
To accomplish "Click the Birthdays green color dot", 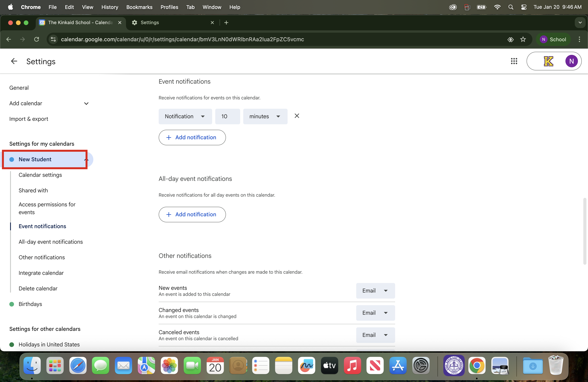I will (x=12, y=304).
